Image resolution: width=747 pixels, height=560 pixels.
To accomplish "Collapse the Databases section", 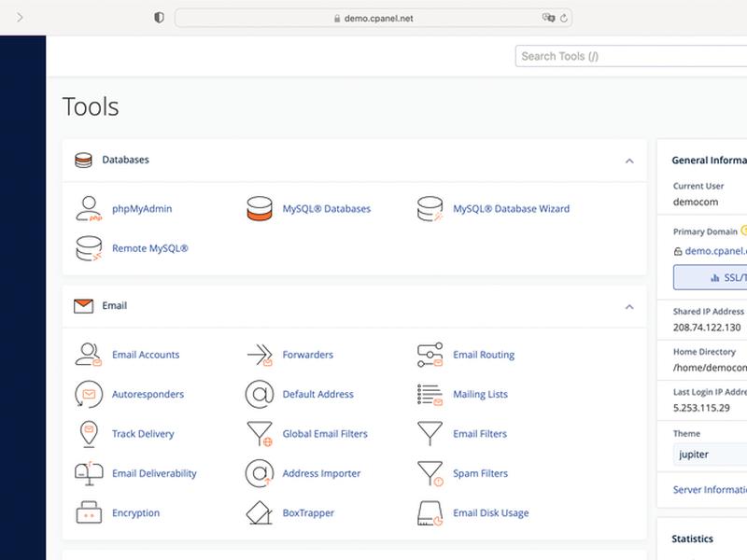I will (x=629, y=161).
